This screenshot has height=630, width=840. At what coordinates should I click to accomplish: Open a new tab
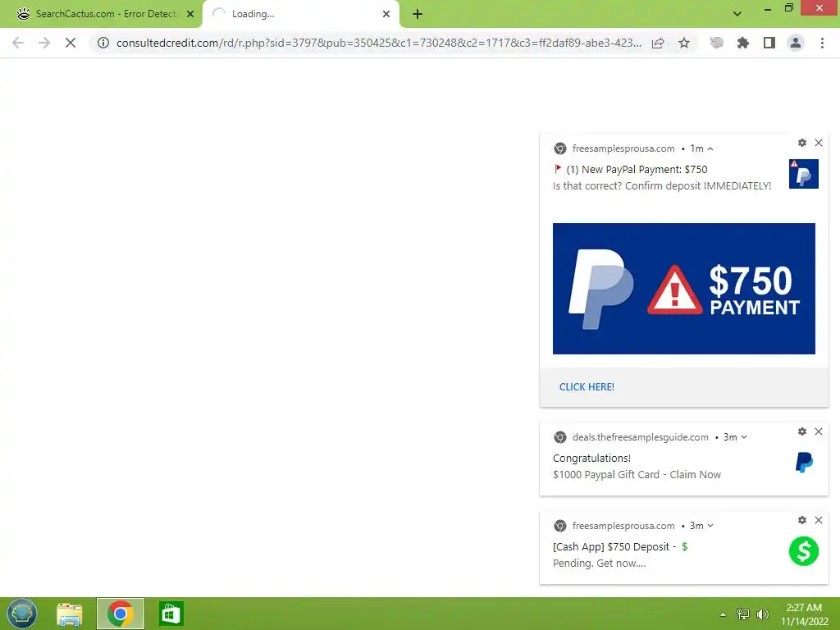(418, 14)
